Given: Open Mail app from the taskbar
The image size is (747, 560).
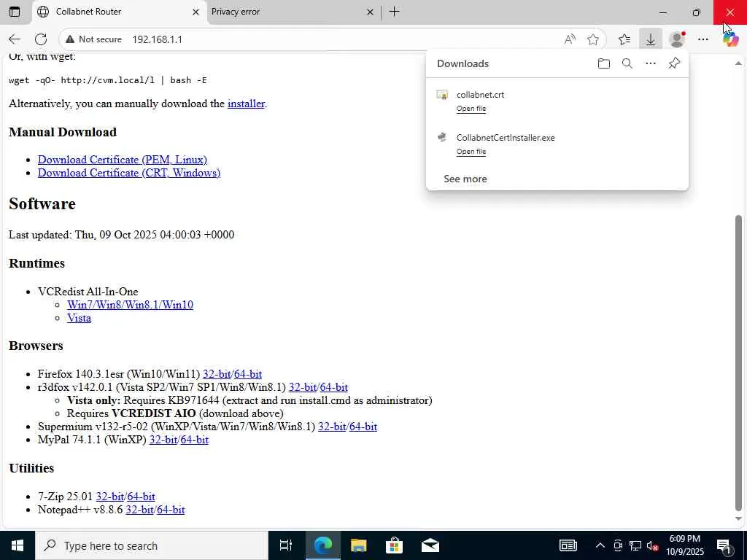Looking at the screenshot, I should pos(430,545).
